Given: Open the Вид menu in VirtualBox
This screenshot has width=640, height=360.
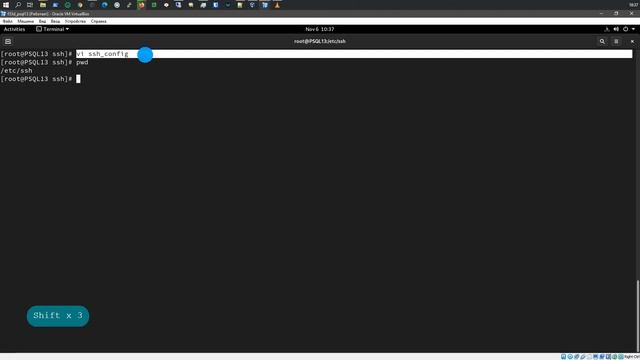Looking at the screenshot, I should click(x=42, y=21).
